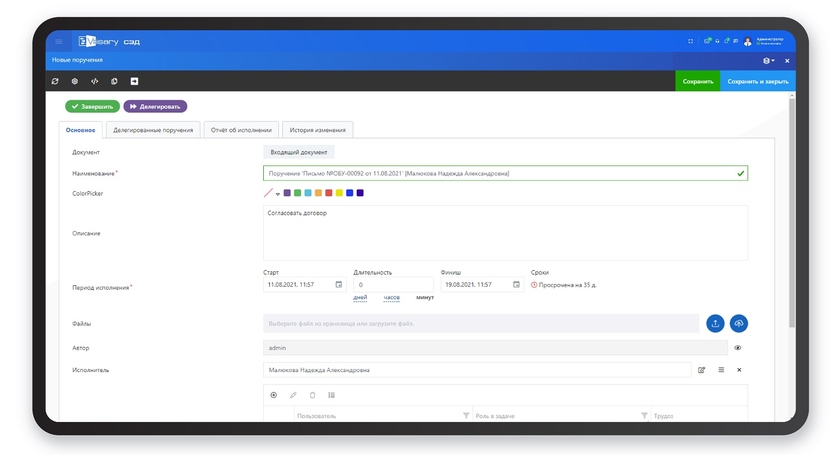The height and width of the screenshot is (455, 840).
Task: Click the Сохранить и закрыть button
Action: (x=757, y=81)
